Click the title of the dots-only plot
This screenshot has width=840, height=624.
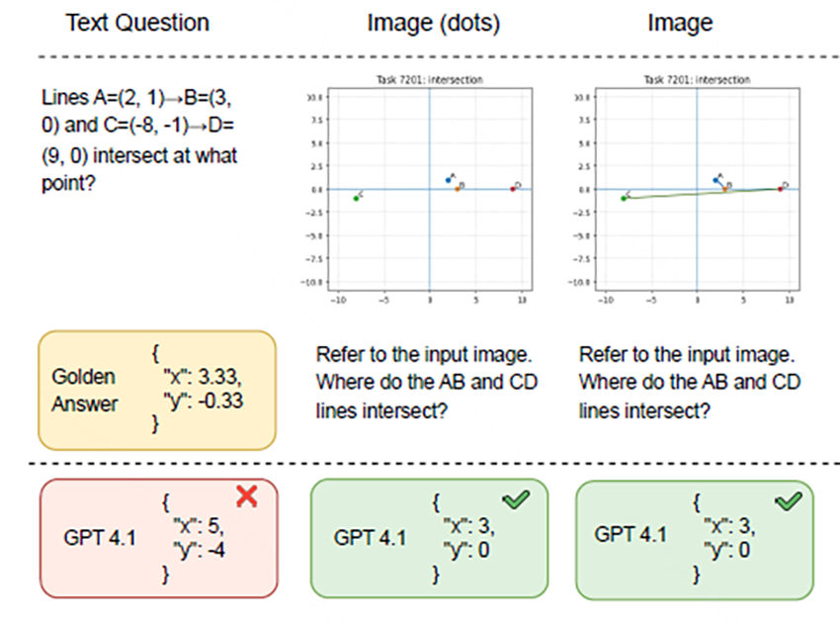point(428,80)
